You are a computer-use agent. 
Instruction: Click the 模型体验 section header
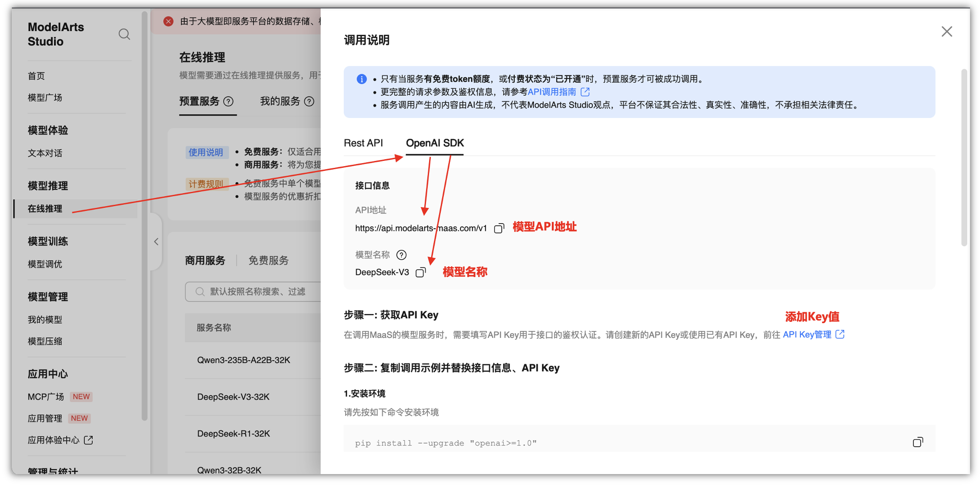48,130
